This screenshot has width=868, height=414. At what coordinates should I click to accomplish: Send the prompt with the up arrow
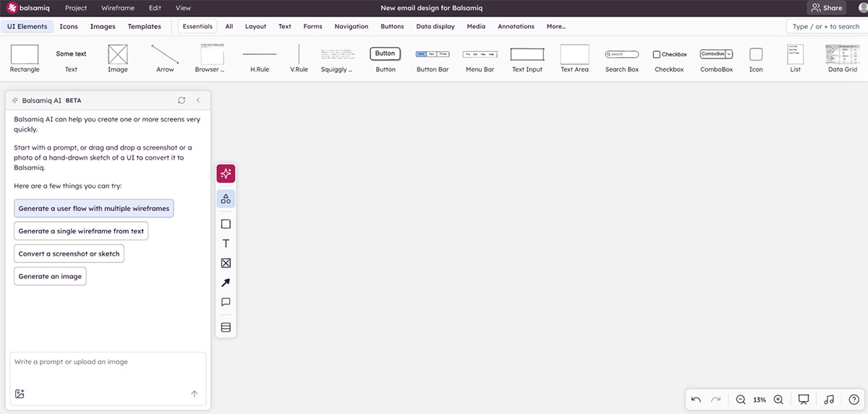point(194,394)
